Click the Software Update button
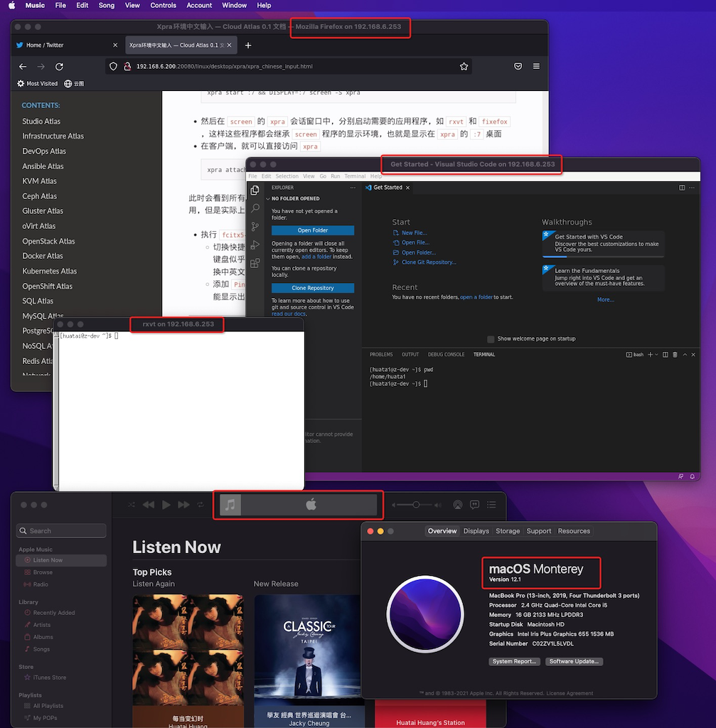The width and height of the screenshot is (716, 728). coord(574,661)
